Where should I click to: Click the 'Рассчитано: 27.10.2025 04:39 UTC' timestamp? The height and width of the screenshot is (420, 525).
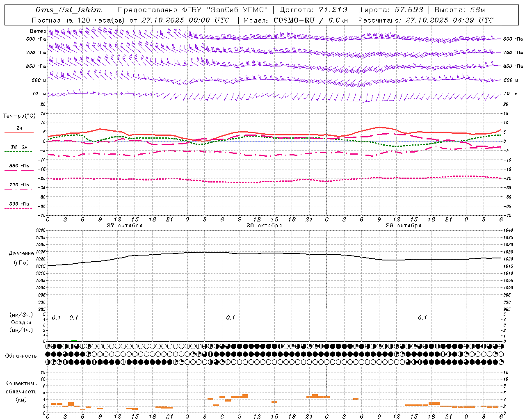pyautogui.click(x=426, y=20)
